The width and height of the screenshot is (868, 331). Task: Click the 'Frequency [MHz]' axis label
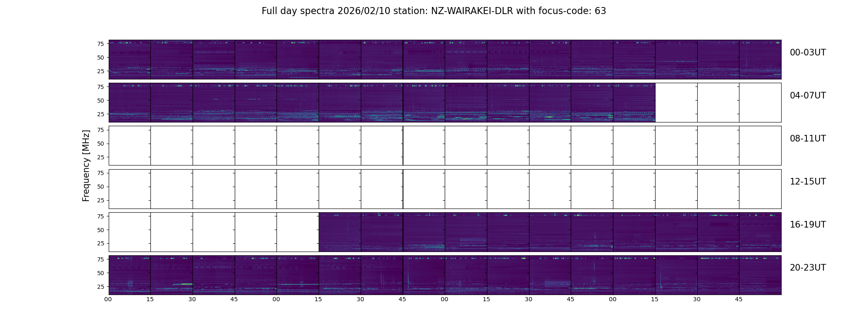click(x=86, y=165)
